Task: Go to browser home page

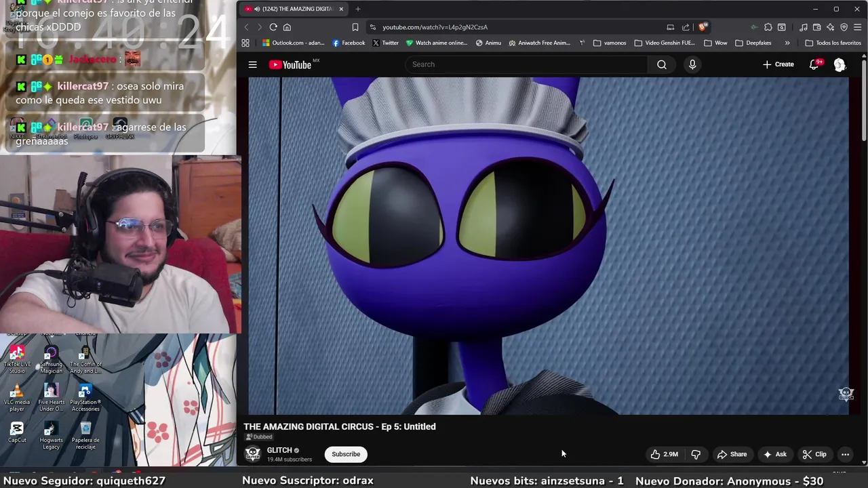Action: (x=287, y=27)
